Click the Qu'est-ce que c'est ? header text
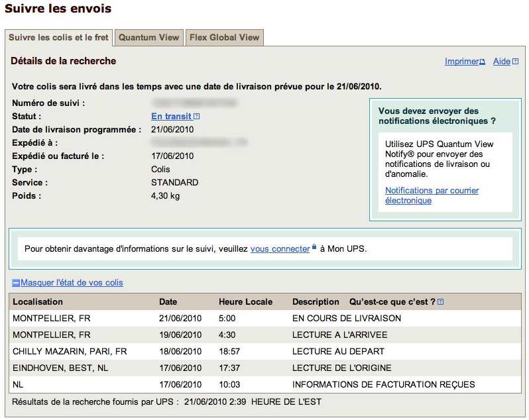This screenshot has width=529, height=420. (x=392, y=302)
